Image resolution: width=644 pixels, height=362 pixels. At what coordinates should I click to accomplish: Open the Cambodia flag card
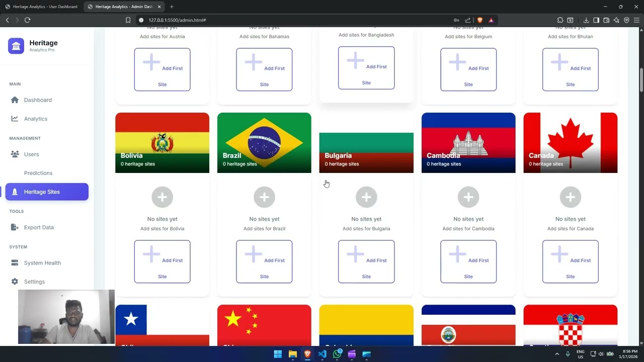coord(468,143)
